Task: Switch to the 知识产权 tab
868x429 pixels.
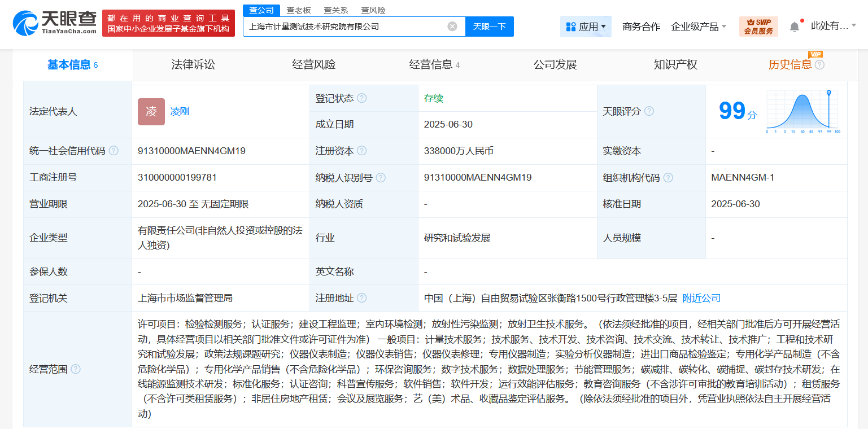Action: point(675,65)
